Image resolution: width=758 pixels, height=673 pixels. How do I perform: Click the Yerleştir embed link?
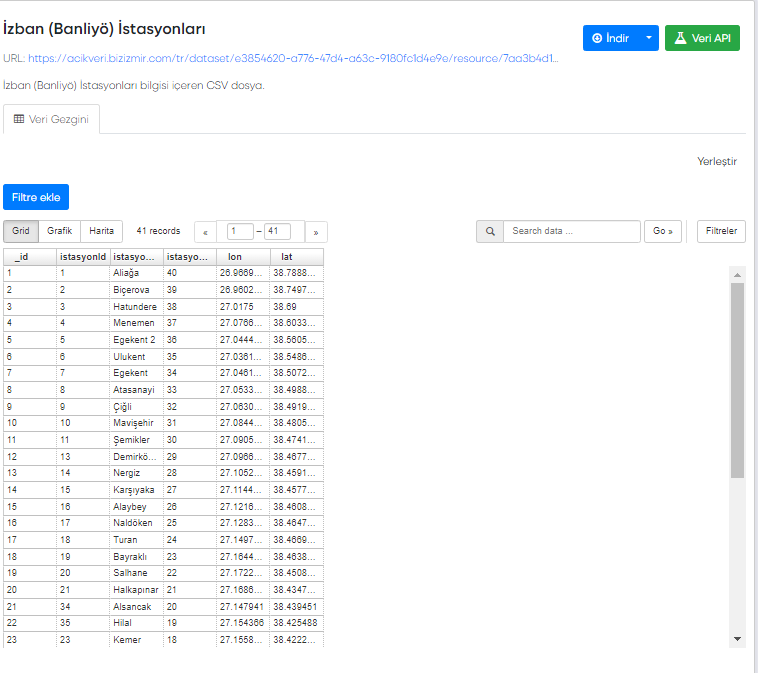[716, 161]
